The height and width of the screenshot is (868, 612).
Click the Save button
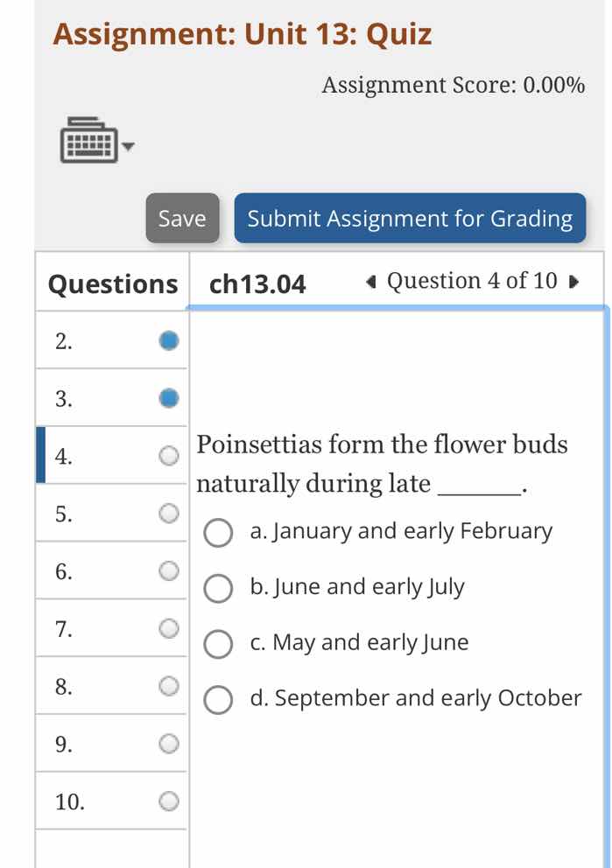182,218
